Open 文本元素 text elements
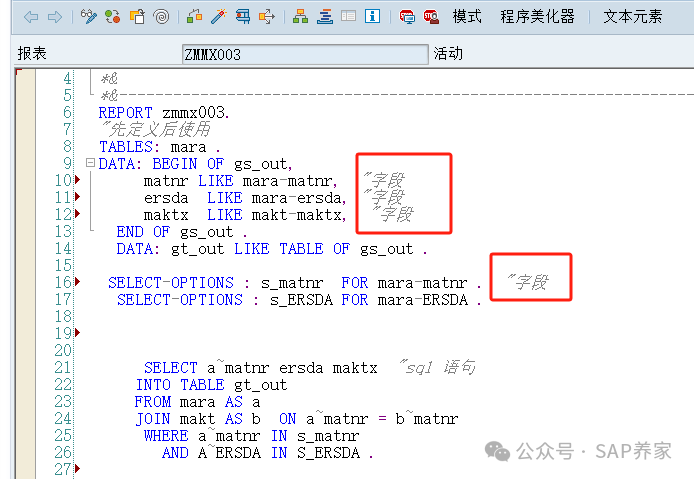Image resolution: width=694 pixels, height=479 pixels. (x=633, y=17)
